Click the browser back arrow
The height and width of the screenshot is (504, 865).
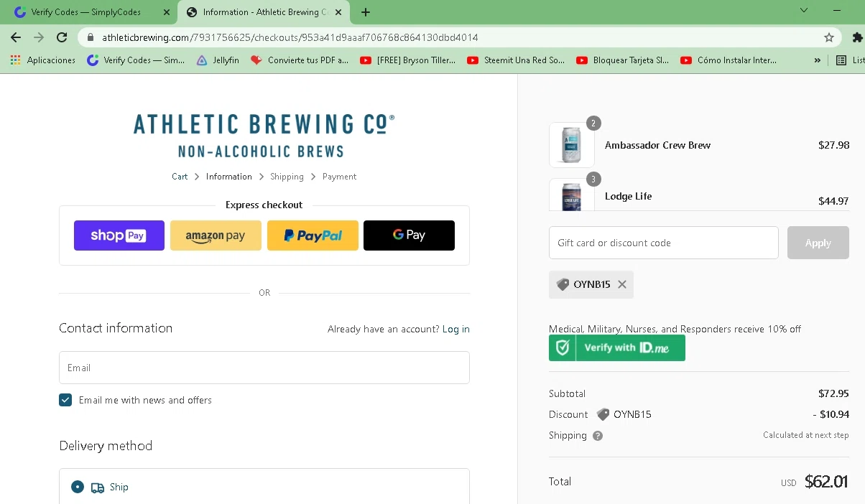click(16, 37)
